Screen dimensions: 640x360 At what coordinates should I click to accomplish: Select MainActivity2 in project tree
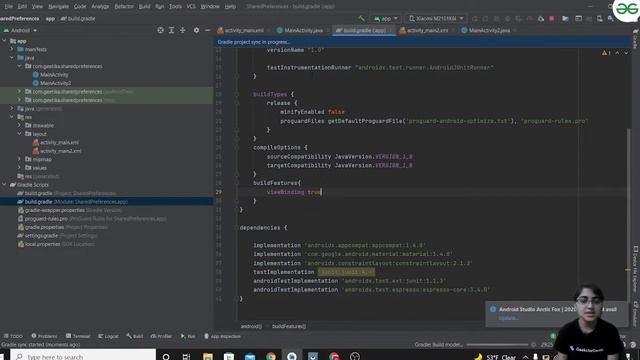click(x=56, y=83)
